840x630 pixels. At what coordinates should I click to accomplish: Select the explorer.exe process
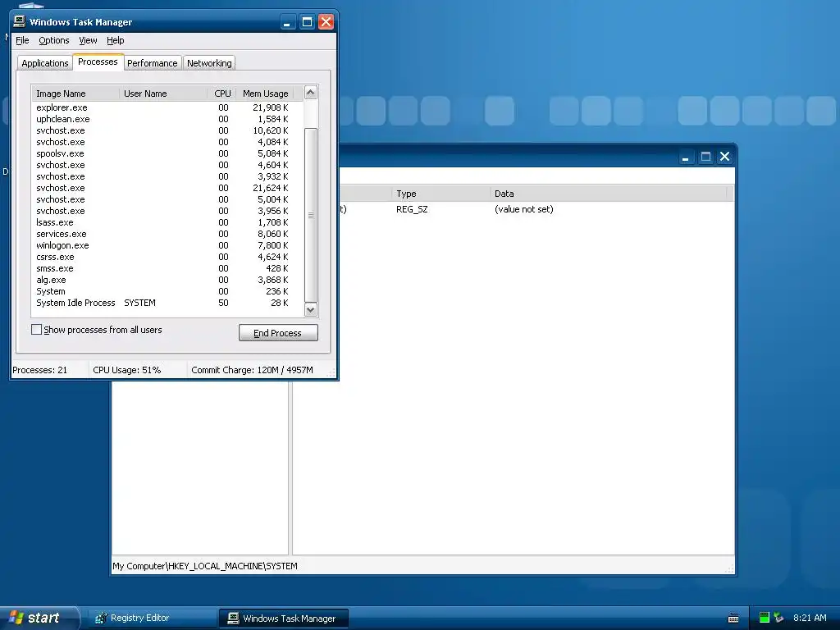coord(167,107)
